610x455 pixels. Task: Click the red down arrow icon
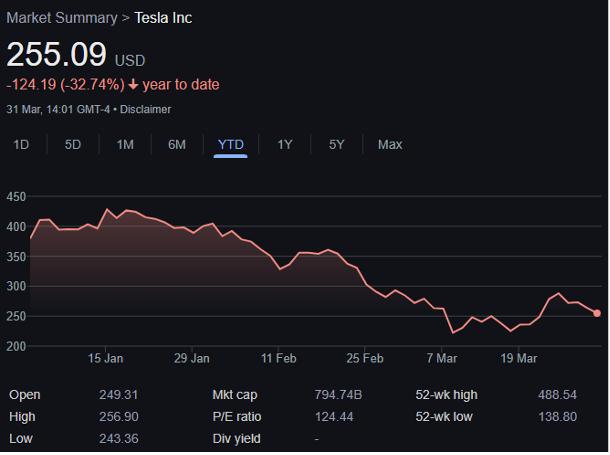[x=133, y=84]
